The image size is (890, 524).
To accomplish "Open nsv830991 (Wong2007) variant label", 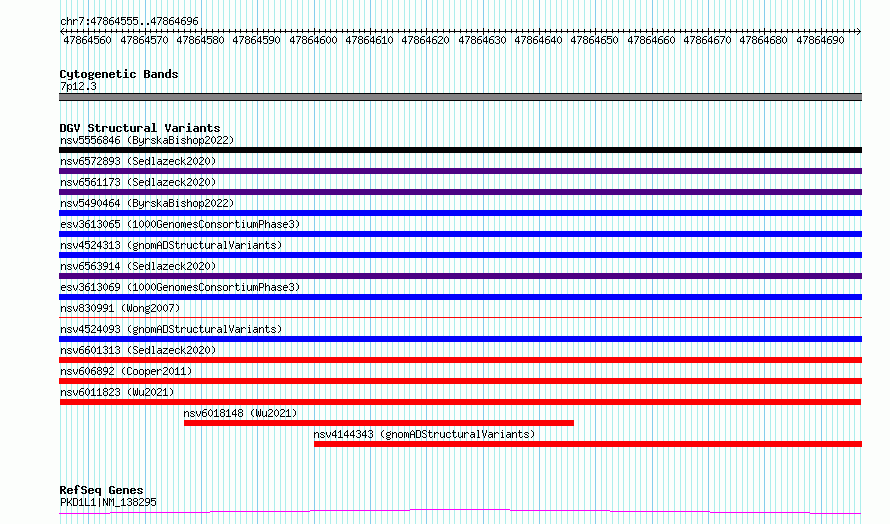I will click(120, 308).
